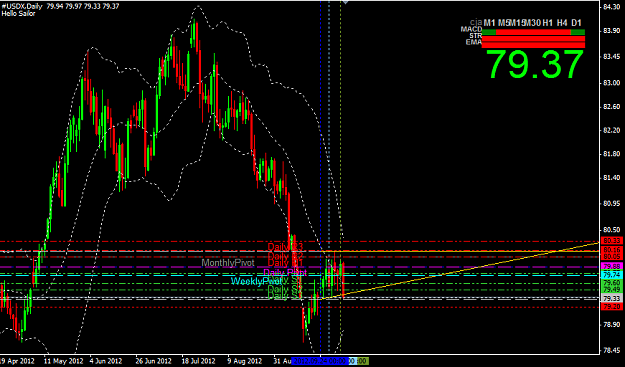Screen dimensions: 625x367
Task: Click the 9 Aug 2012 date label
Action: [x=244, y=361]
